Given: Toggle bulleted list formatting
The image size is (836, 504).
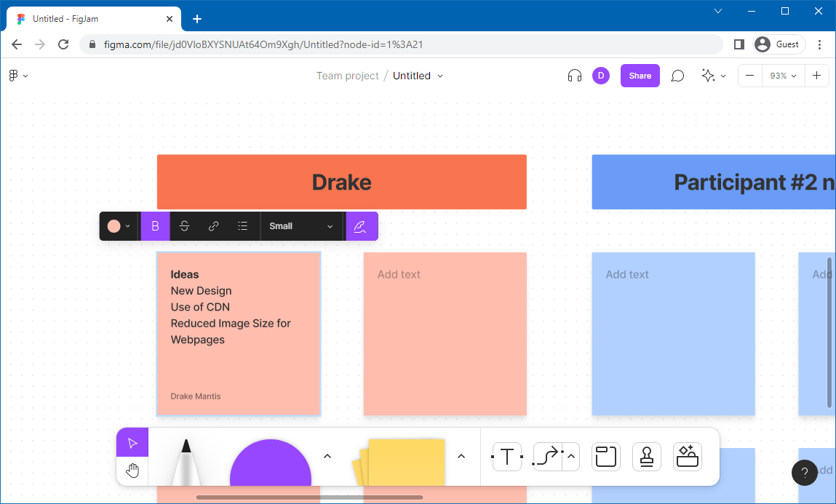Looking at the screenshot, I should point(243,226).
